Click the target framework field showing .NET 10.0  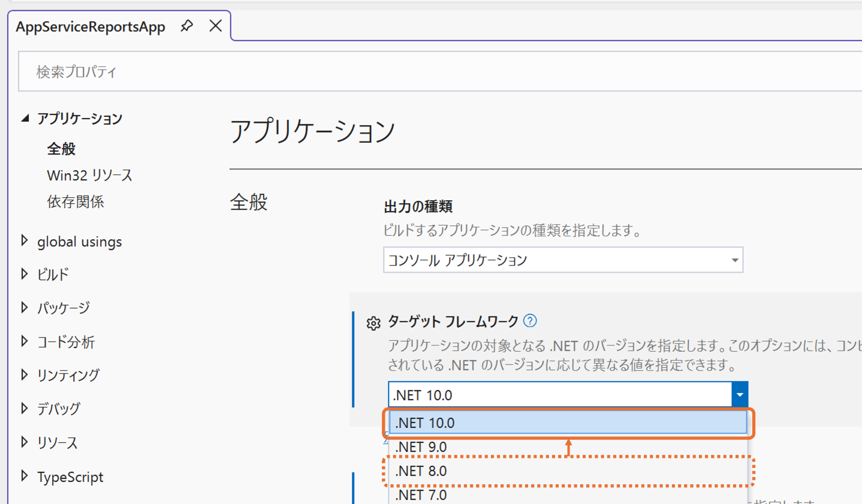point(560,394)
